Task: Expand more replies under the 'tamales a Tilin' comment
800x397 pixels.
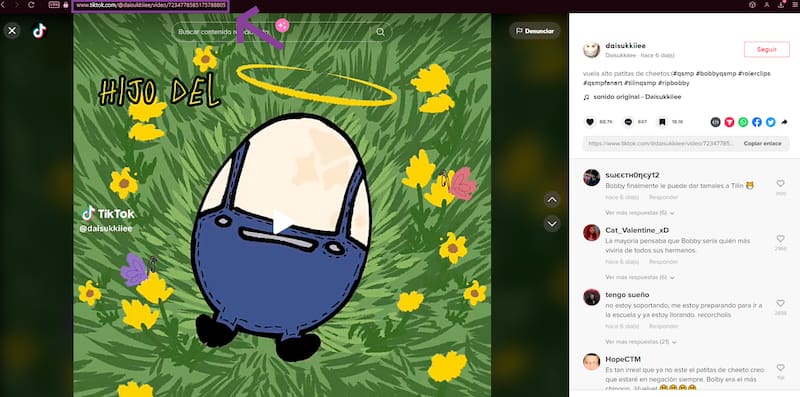Action: coord(640,212)
